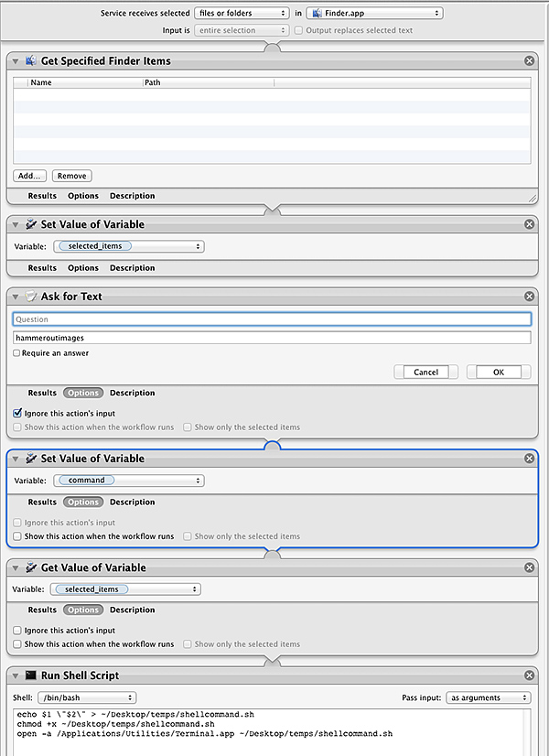The height and width of the screenshot is (756, 549).
Task: Remove the first Set Value of Variable action
Action: point(529,224)
